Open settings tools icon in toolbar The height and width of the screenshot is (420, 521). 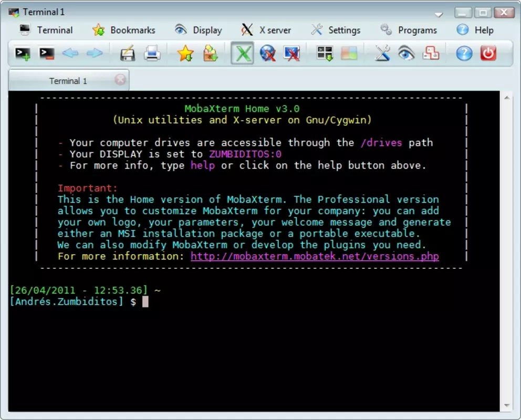tap(382, 53)
